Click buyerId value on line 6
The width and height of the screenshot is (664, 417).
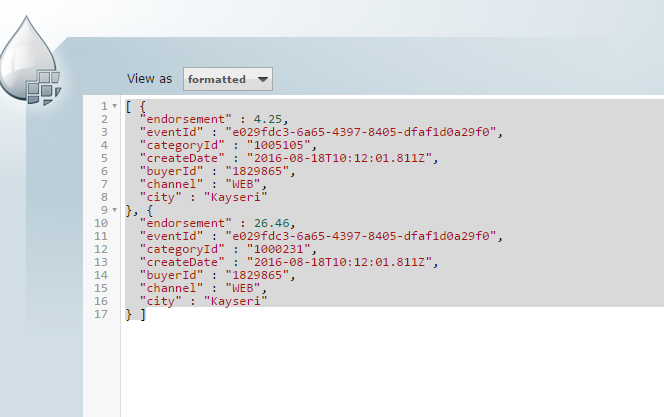point(257,171)
